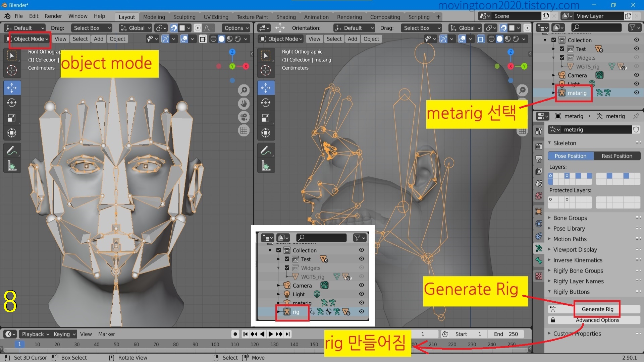Viewport: 644px width, 362px height.
Task: Toggle pin icon in properties header
Action: pyautogui.click(x=636, y=116)
